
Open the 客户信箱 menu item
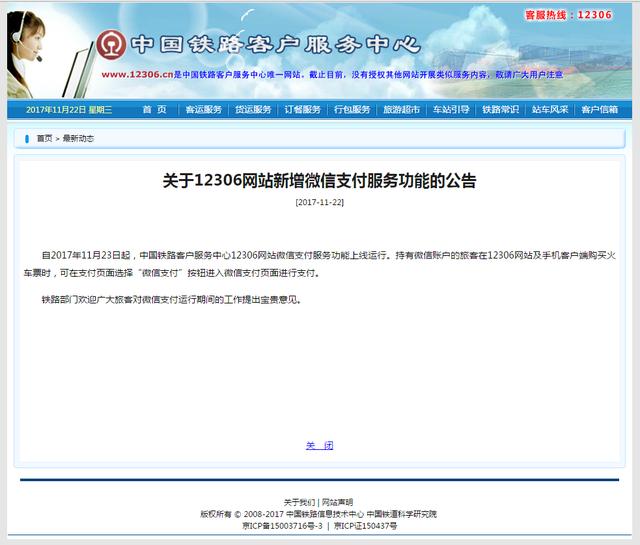click(600, 109)
